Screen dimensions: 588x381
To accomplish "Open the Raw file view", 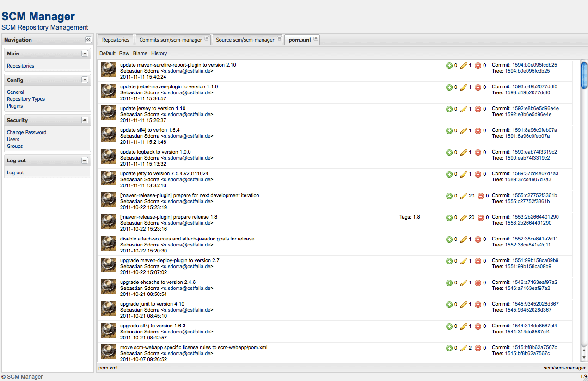I will 124,54.
